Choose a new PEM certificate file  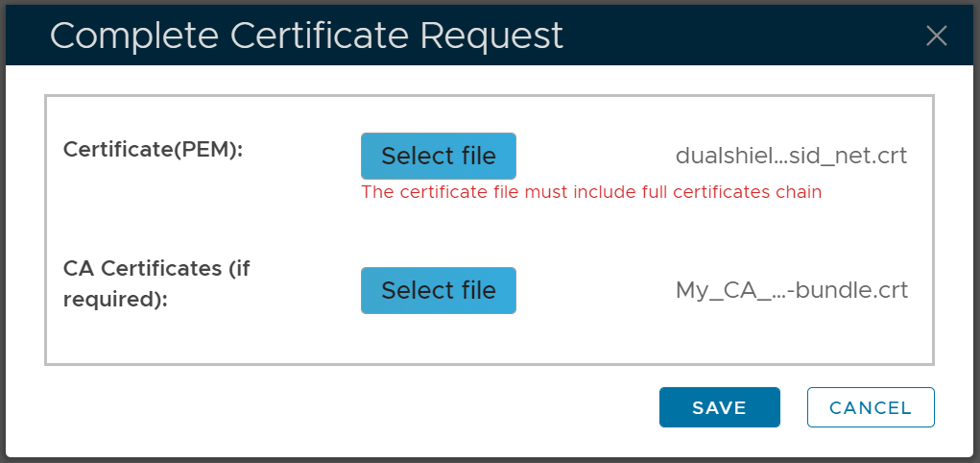(x=439, y=156)
